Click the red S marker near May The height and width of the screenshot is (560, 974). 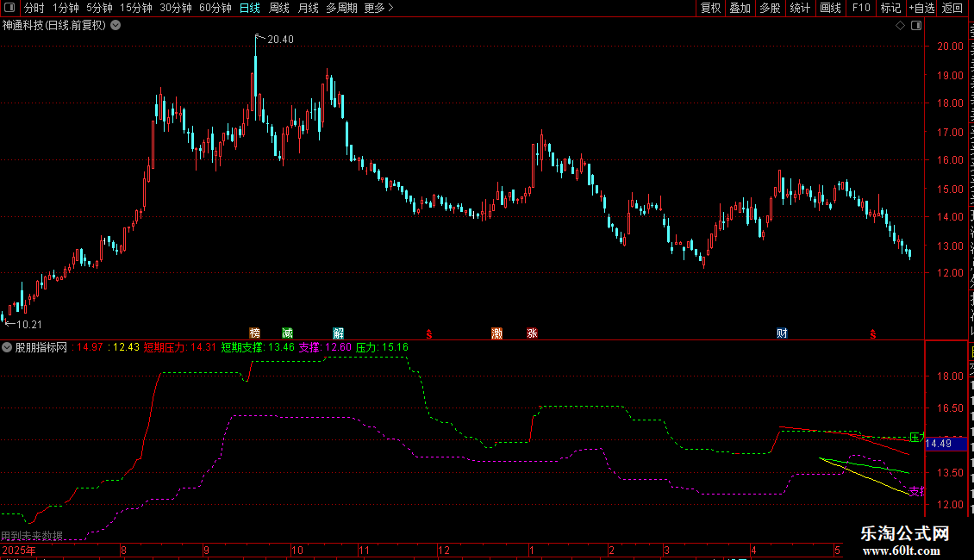(x=873, y=334)
